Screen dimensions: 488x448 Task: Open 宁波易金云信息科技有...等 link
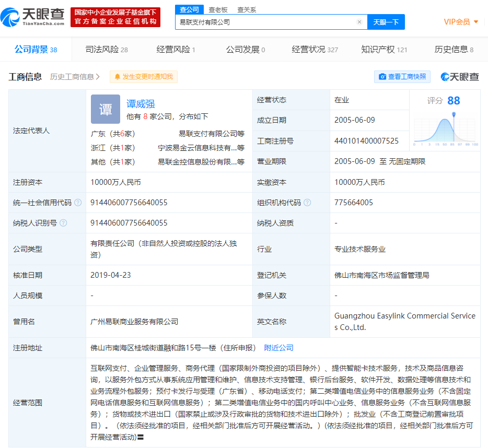201,148
